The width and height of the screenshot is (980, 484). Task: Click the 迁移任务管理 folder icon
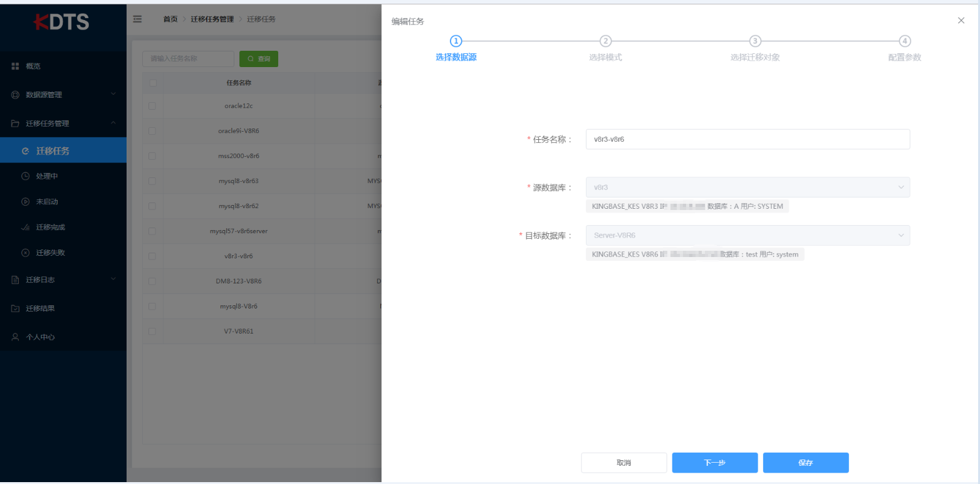click(x=16, y=124)
